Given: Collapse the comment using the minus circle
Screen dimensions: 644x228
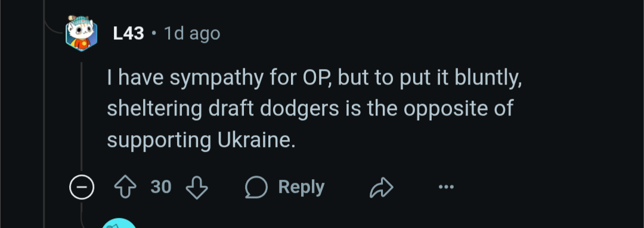Looking at the screenshot, I should coord(81,188).
